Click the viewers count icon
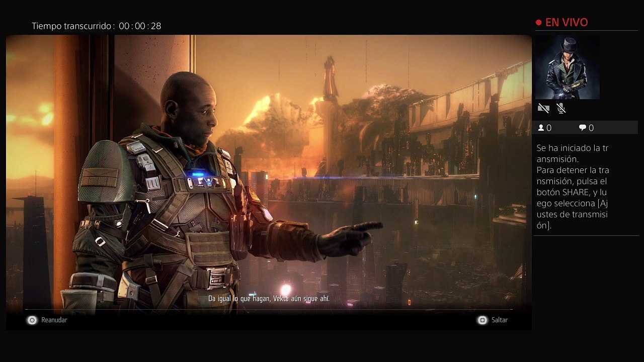644x362 pixels. [541, 128]
